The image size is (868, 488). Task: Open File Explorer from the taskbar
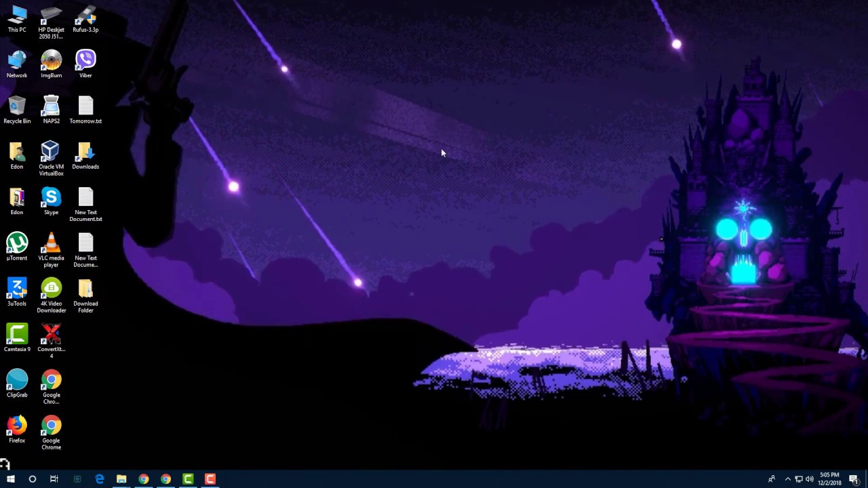pos(121,479)
